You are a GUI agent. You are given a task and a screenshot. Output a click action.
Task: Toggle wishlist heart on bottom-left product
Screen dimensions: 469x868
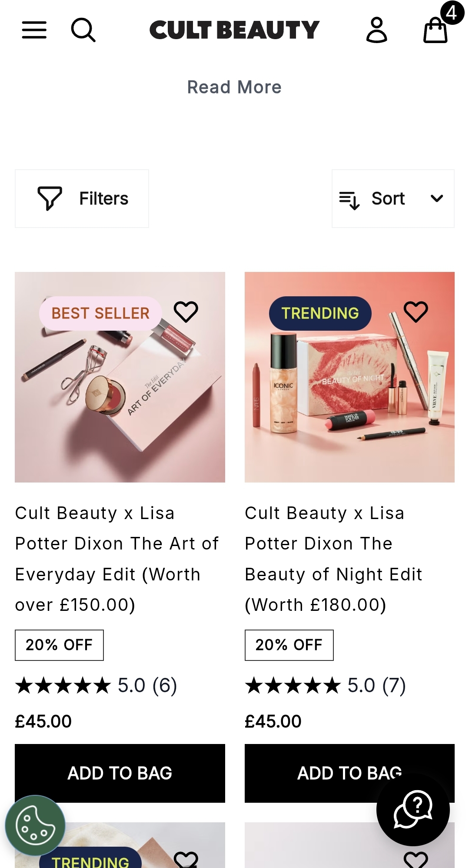point(186,859)
